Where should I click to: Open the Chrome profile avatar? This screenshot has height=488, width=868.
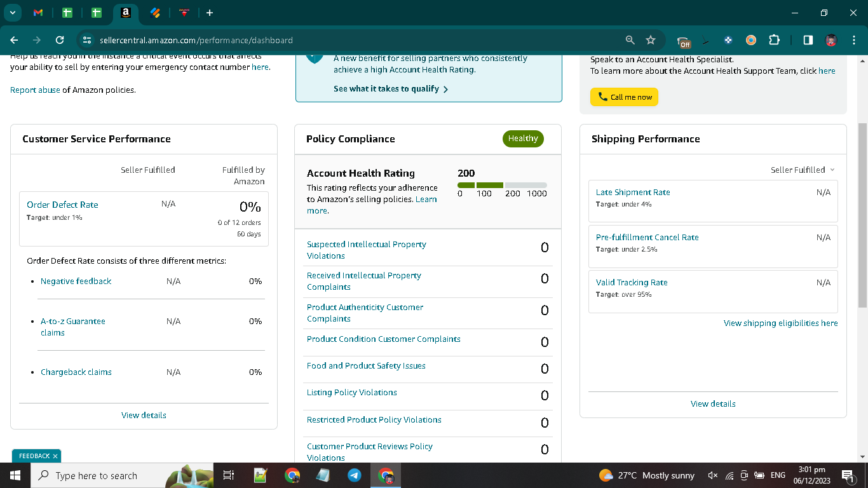[x=831, y=40]
